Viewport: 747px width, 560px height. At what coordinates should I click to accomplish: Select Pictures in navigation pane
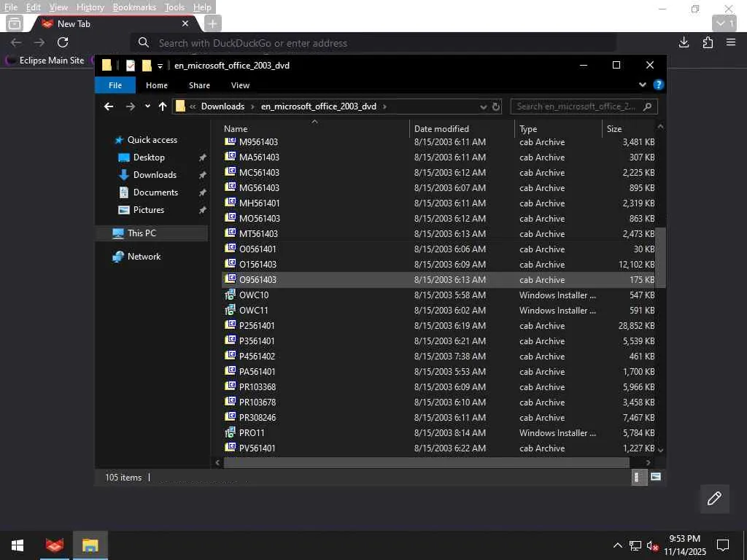pyautogui.click(x=148, y=210)
